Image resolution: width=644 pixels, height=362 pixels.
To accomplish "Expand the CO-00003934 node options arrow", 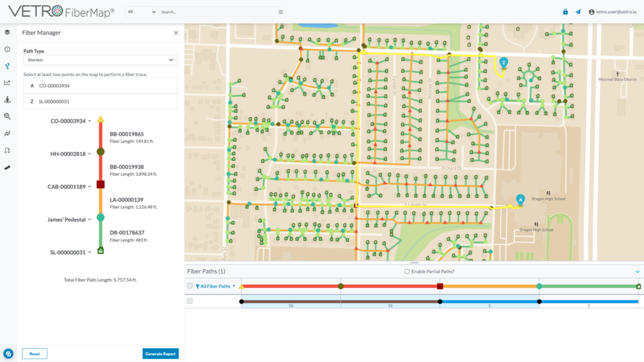I will pyautogui.click(x=89, y=121).
